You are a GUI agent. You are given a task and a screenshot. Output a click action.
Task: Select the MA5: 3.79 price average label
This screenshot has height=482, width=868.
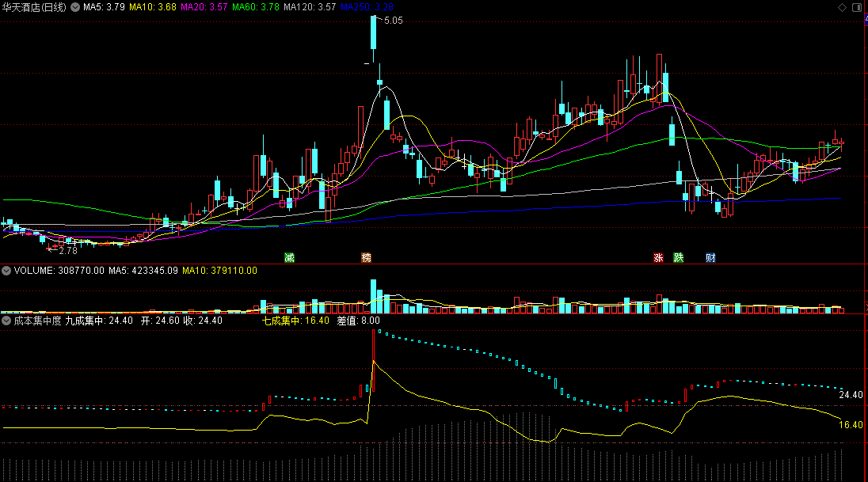104,7
